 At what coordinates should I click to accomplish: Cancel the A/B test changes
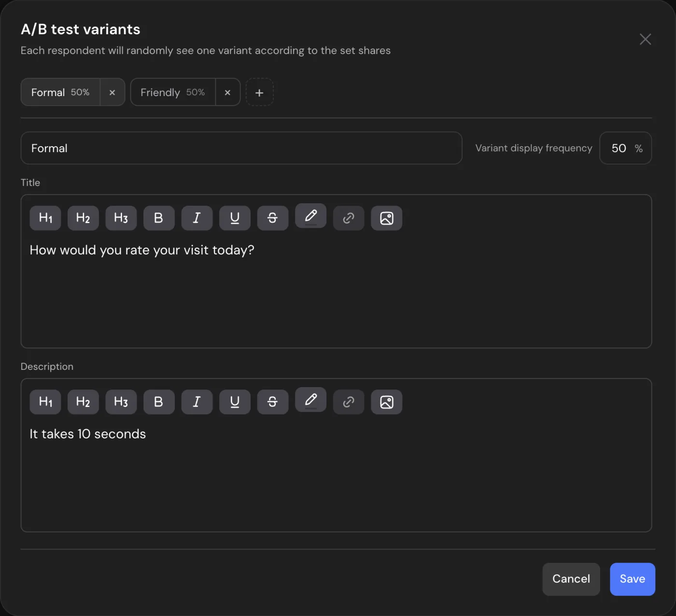click(571, 579)
